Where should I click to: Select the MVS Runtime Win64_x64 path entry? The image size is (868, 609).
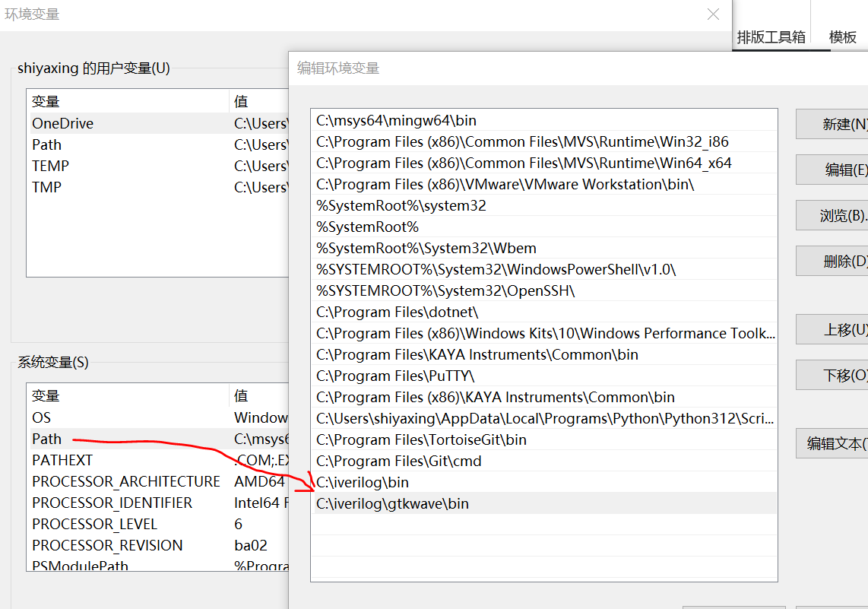544,163
